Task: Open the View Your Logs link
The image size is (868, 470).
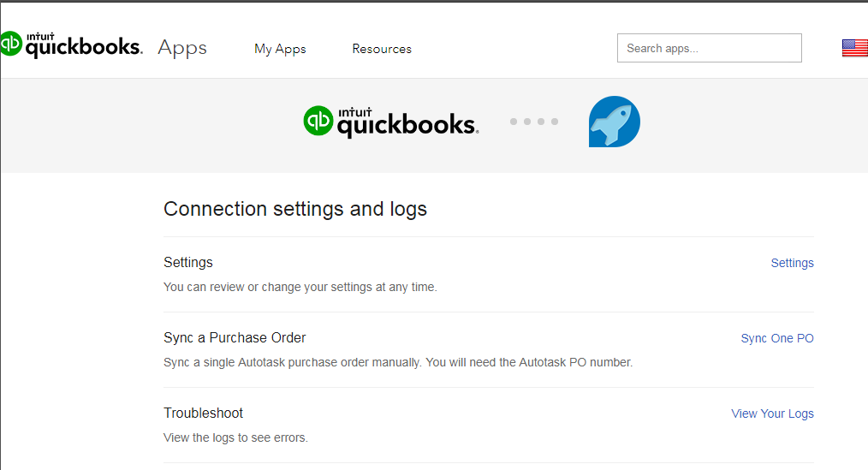Action: [772, 413]
